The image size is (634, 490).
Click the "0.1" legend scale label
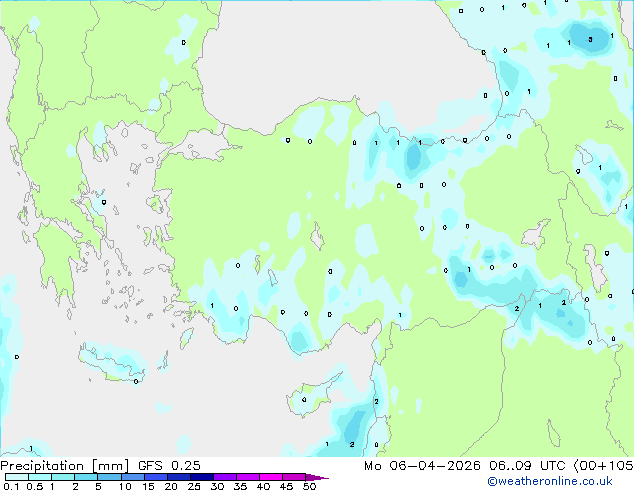pyautogui.click(x=11, y=486)
